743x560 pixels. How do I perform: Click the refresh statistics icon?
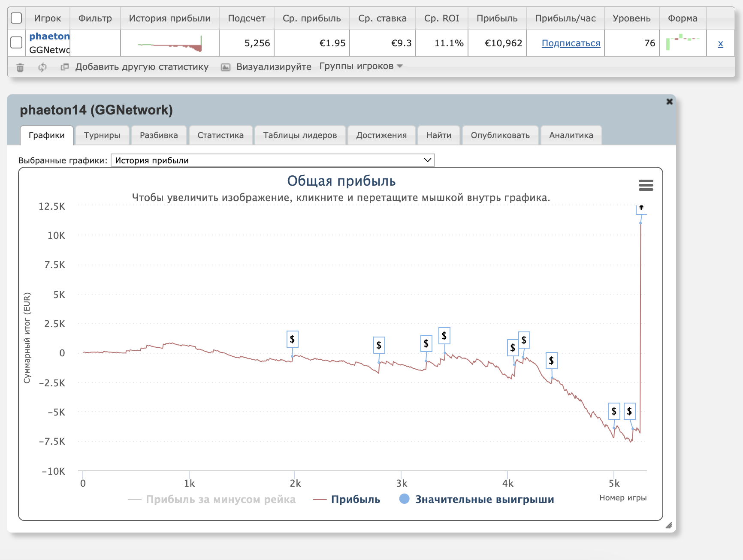(42, 67)
